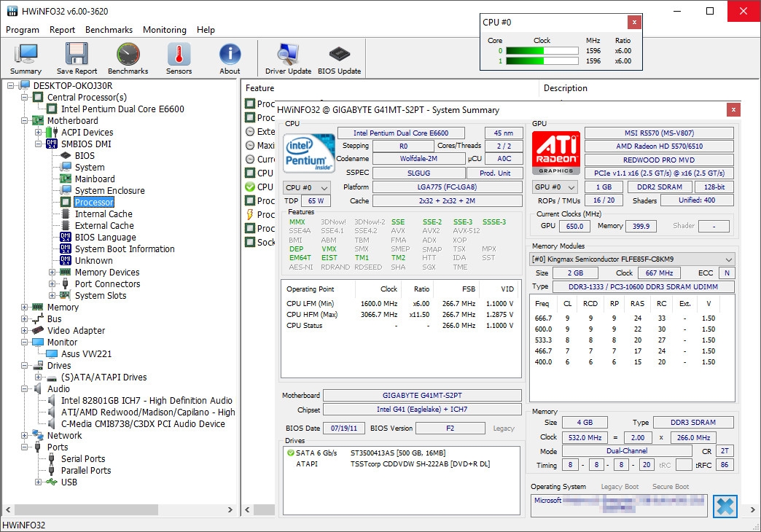This screenshot has height=532, width=761.
Task: Open the GPU #0 selector dropdown
Action: coord(555,187)
